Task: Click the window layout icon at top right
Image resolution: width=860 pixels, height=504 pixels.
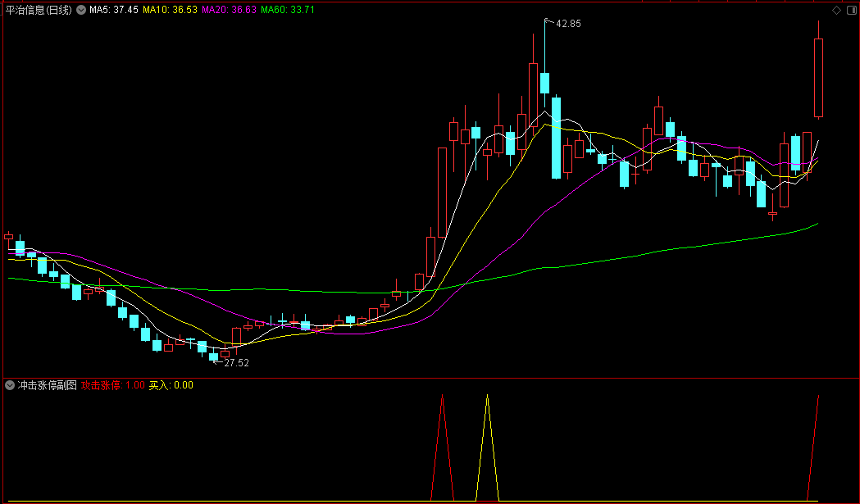Action: (852, 11)
